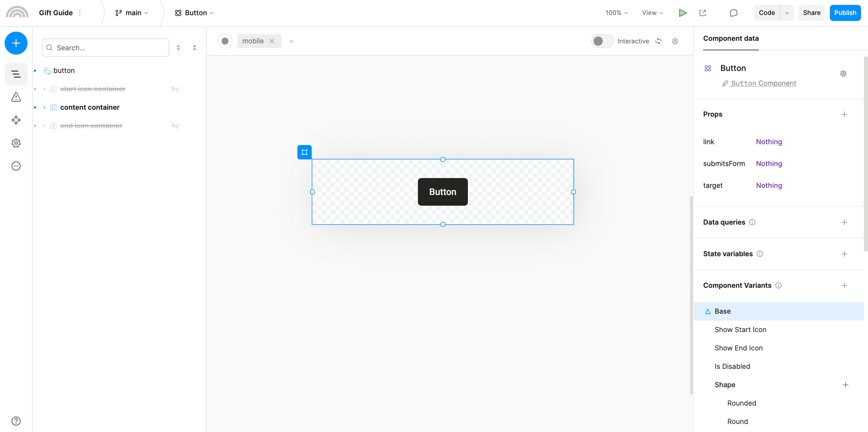This screenshot has height=432, width=868.
Task: Select the outline tree icon in left sidebar
Action: [x=16, y=74]
